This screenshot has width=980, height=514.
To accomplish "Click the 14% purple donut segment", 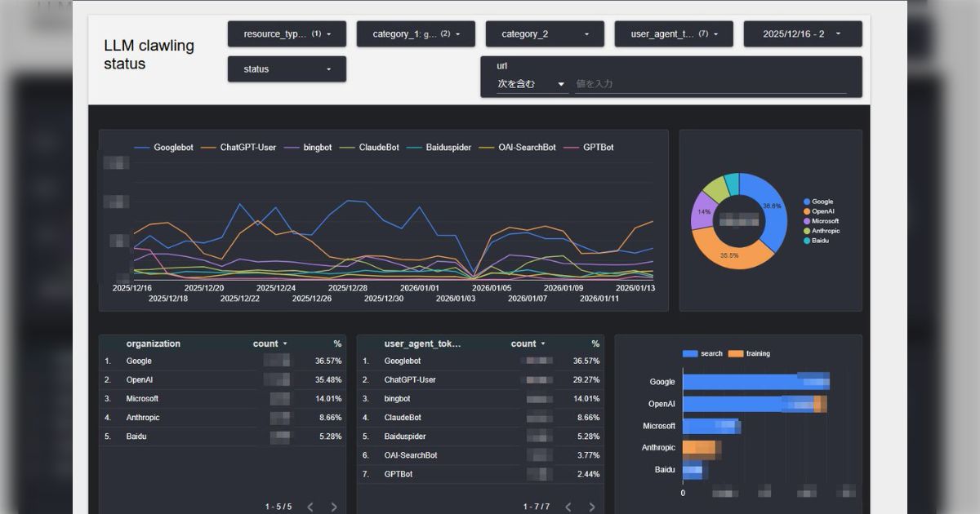I will pos(702,211).
